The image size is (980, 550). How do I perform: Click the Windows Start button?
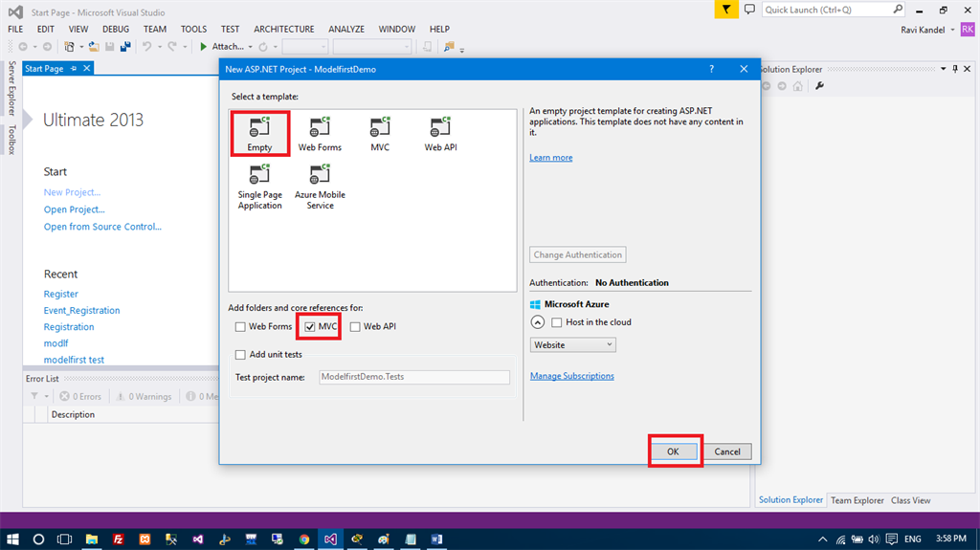pos(12,539)
